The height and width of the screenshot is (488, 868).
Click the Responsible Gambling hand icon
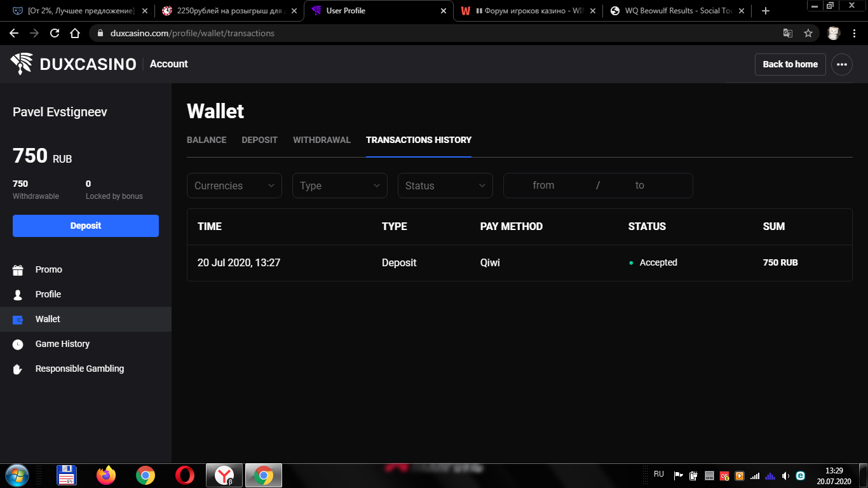pyautogui.click(x=18, y=369)
